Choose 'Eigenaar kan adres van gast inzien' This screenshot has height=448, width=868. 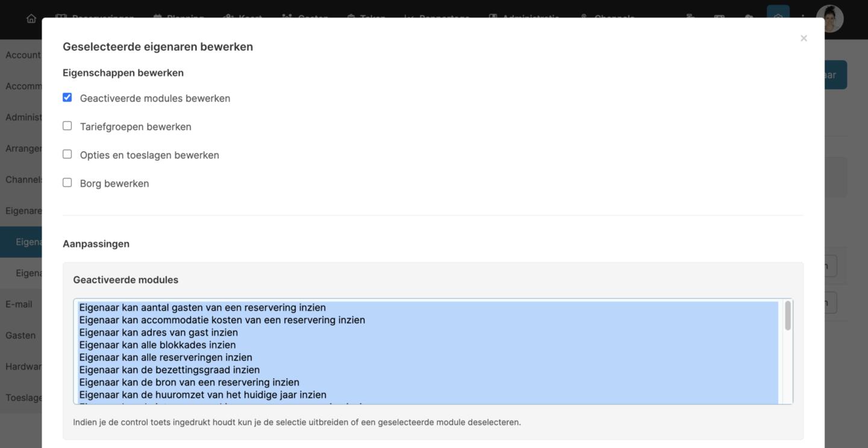click(x=158, y=332)
